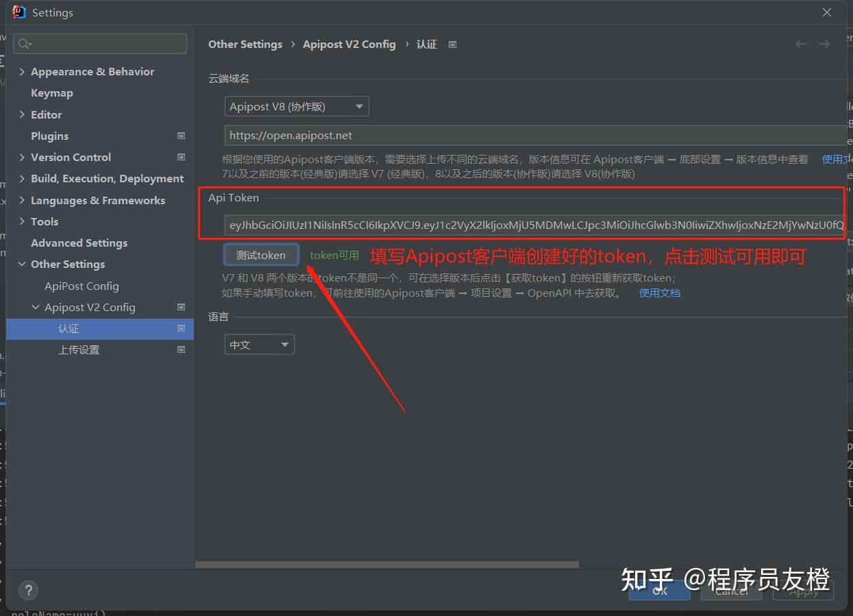
Task: Click the 测试token button
Action: point(261,255)
